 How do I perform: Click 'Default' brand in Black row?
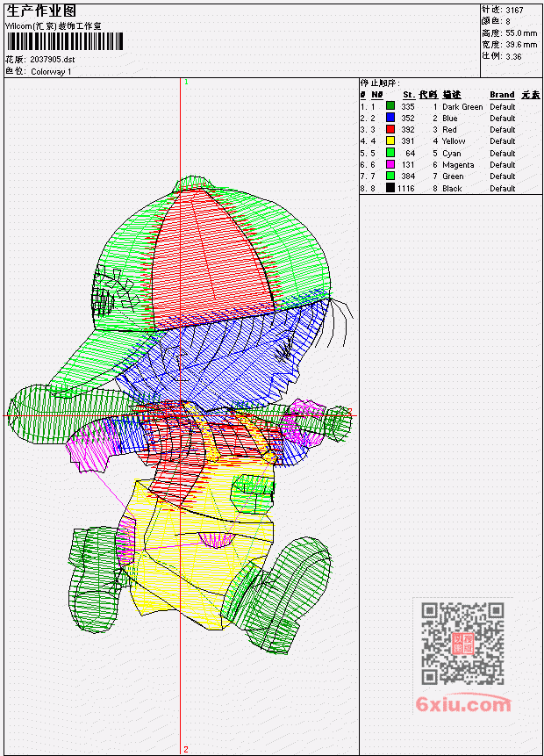503,189
